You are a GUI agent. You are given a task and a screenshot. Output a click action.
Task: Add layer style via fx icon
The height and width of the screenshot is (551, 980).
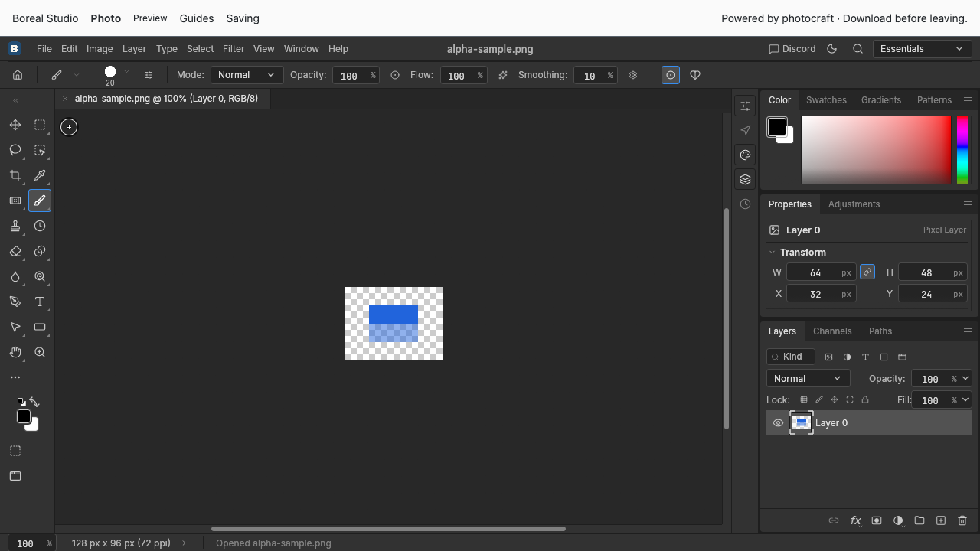pyautogui.click(x=855, y=520)
